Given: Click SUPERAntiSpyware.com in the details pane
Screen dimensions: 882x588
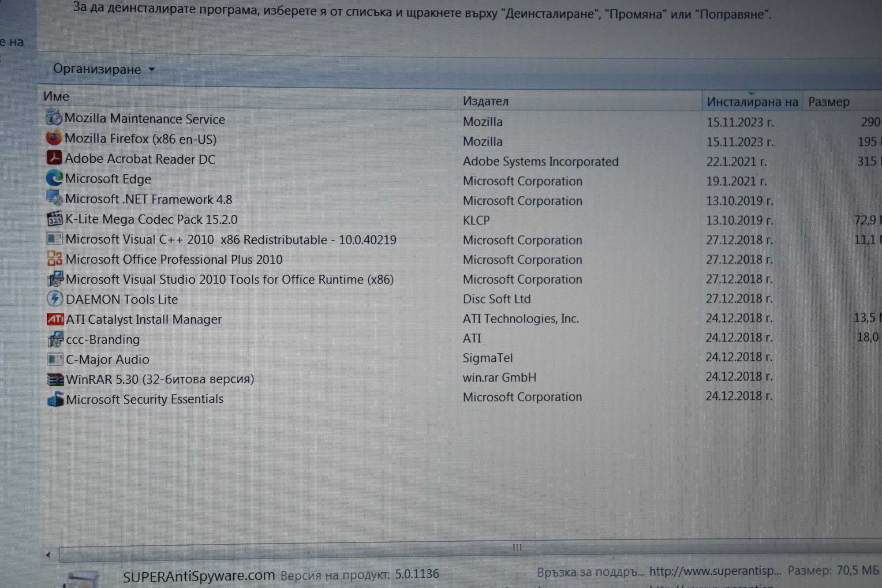Looking at the screenshot, I should point(198,576).
